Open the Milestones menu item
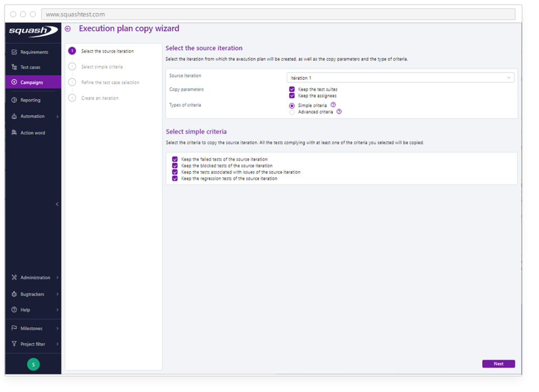This screenshot has width=539, height=392. coord(33,328)
